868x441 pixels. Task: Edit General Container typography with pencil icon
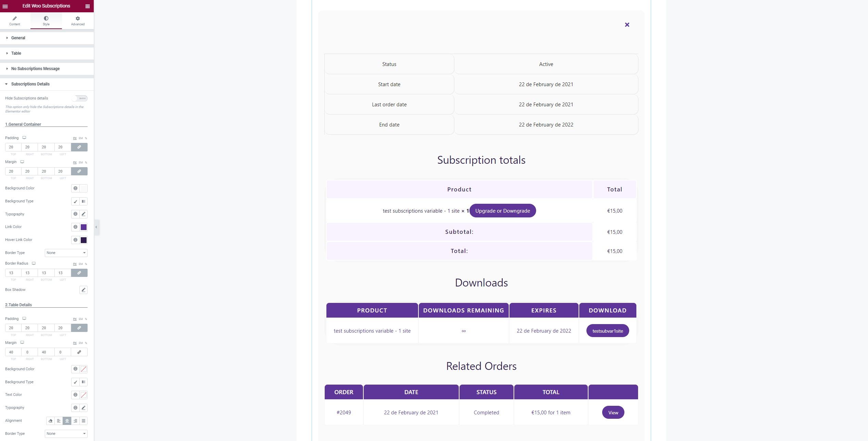83,214
